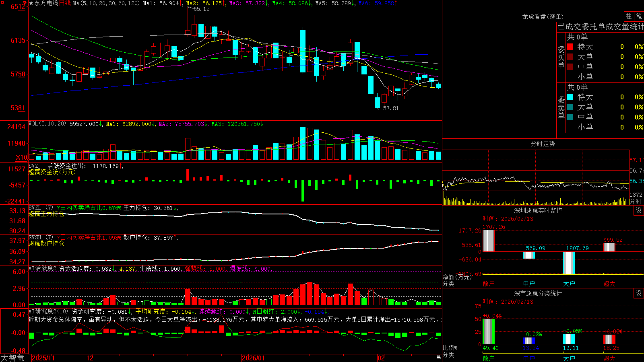Click the 已成交委托单成交量统计 header
644x362 pixels.
(601, 27)
